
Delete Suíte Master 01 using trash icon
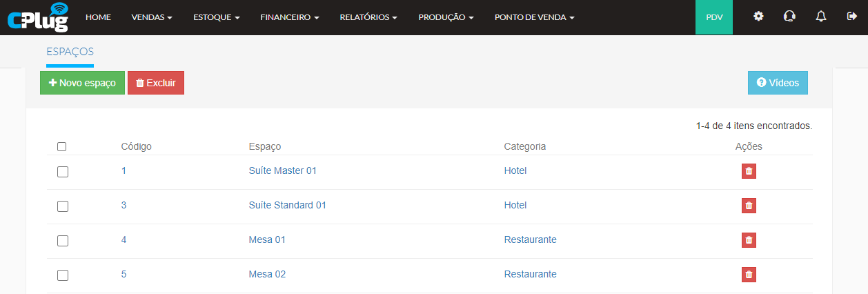[749, 171]
